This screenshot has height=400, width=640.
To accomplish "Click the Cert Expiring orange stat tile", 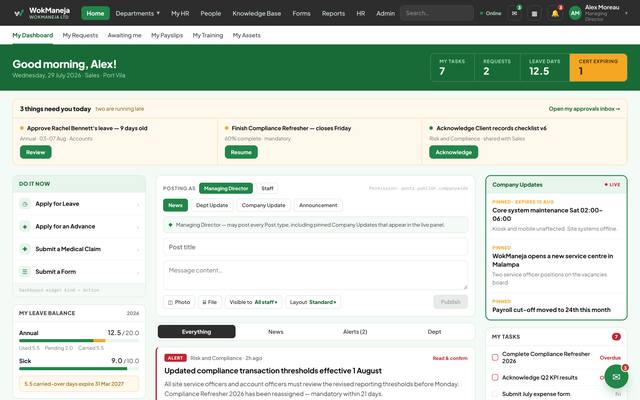I will (x=598, y=68).
